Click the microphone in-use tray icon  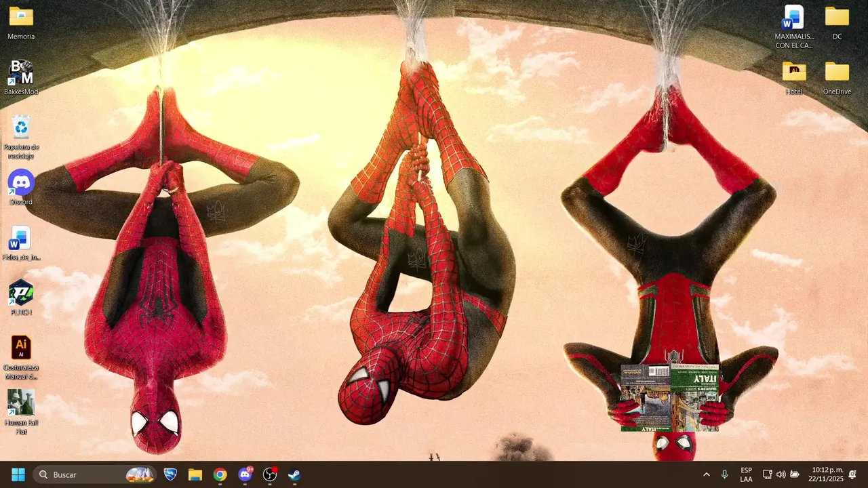(724, 474)
